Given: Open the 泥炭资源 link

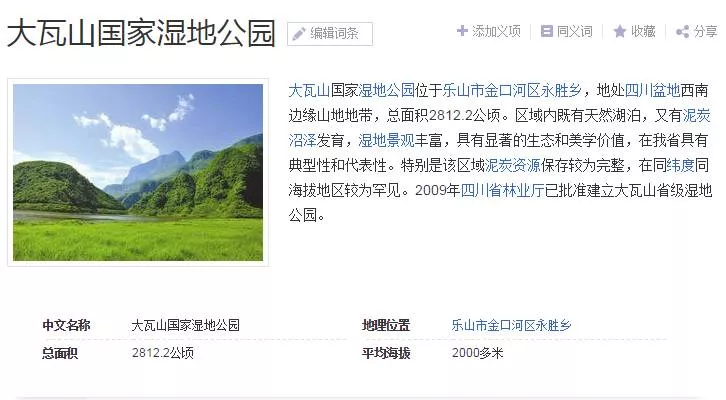Looking at the screenshot, I should pos(513,165).
